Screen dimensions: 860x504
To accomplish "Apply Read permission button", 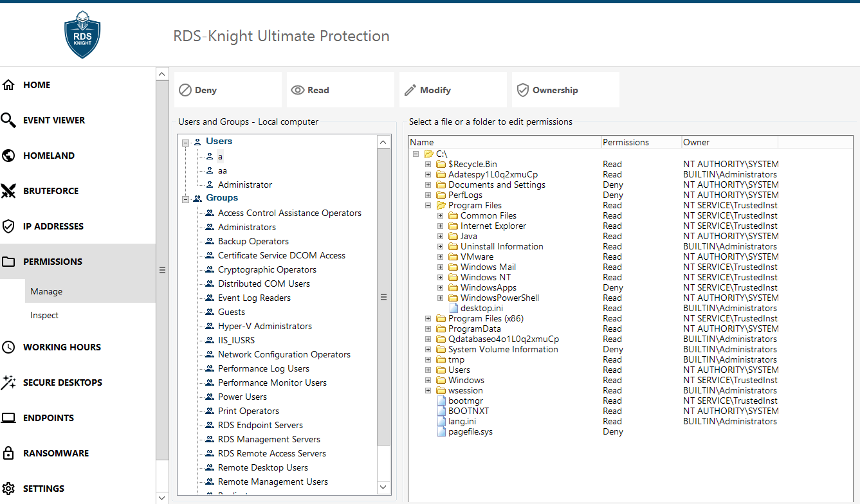I will pyautogui.click(x=340, y=90).
